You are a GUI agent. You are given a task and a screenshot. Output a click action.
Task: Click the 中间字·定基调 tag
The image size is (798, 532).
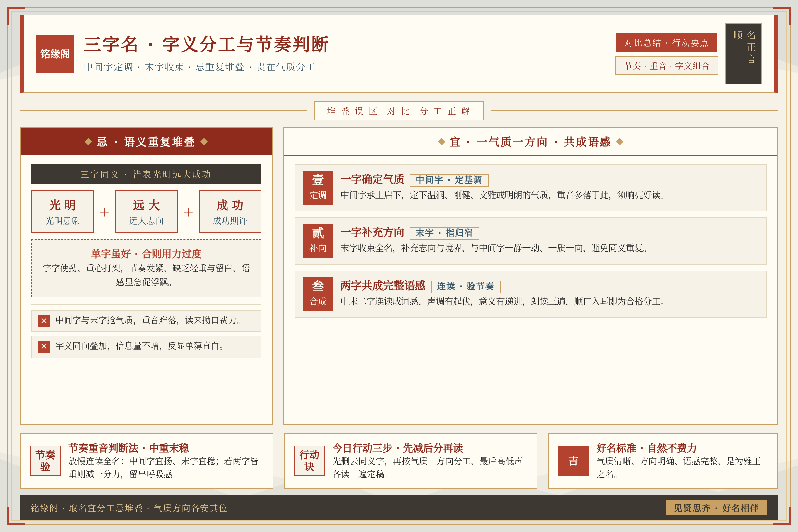[x=449, y=180]
